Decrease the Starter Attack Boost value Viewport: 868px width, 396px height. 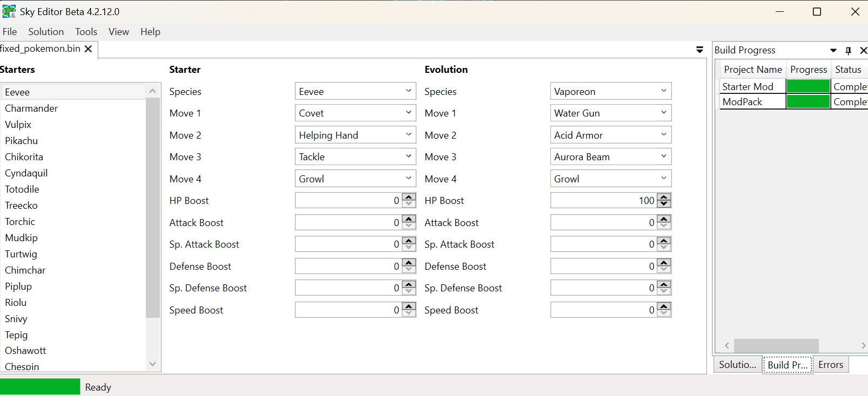point(409,226)
